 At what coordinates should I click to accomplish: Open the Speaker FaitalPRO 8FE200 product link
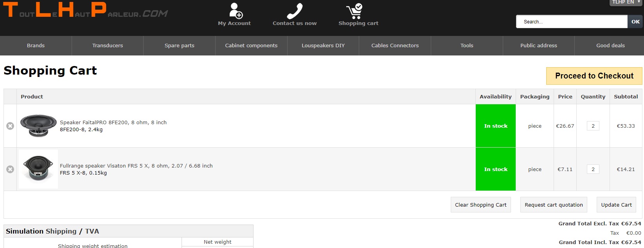(113, 122)
